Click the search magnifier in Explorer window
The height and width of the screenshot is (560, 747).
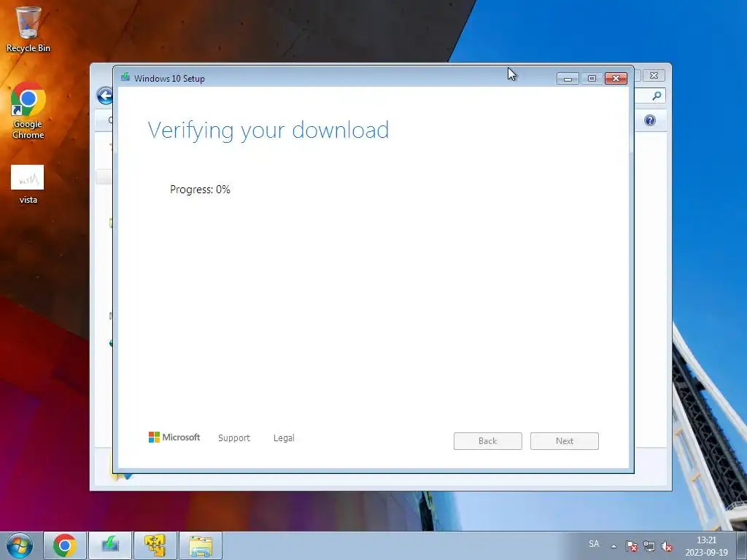point(657,96)
